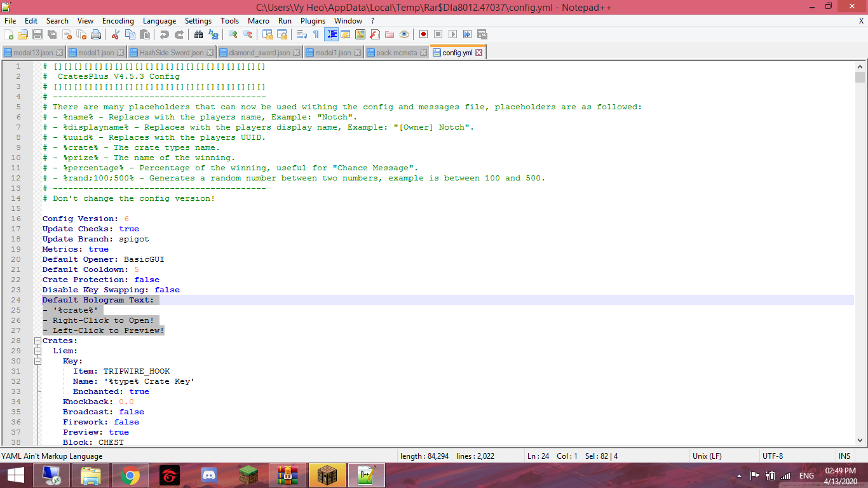868x488 pixels.
Task: Click the Print toolbar icon
Action: [x=96, y=34]
